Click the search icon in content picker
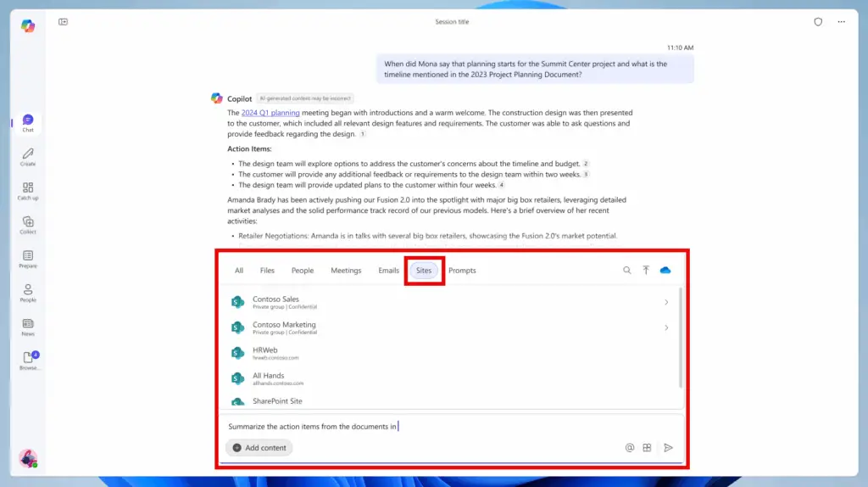Viewport: 868px width, 487px height. click(627, 271)
